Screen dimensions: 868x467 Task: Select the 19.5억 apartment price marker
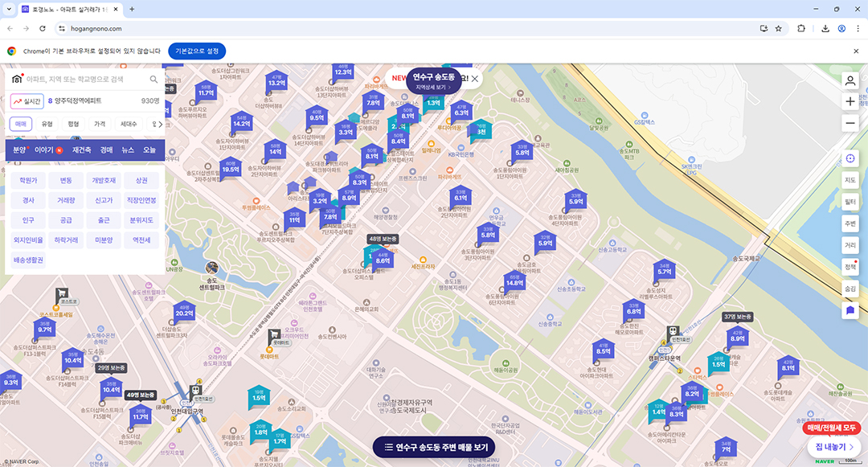coord(231,168)
